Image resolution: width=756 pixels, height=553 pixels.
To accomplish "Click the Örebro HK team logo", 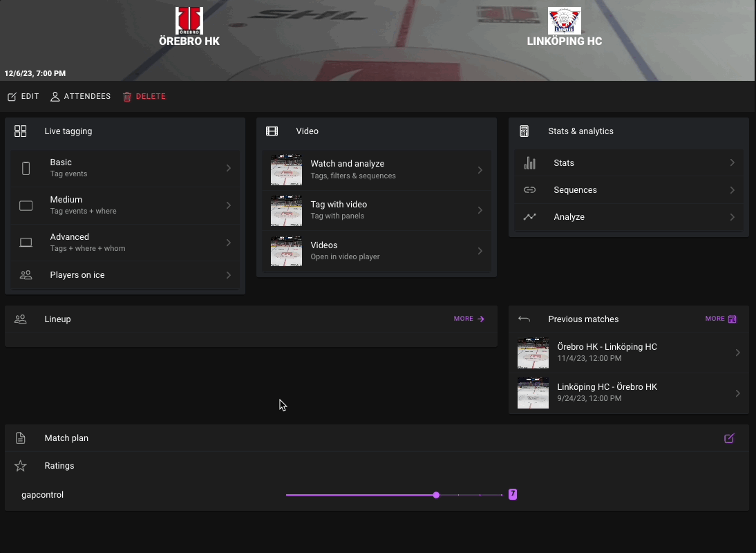I will (x=189, y=21).
